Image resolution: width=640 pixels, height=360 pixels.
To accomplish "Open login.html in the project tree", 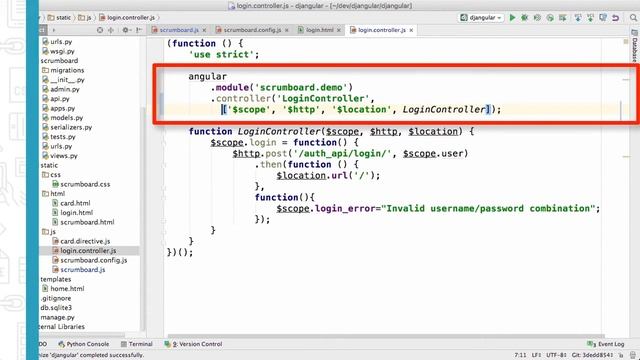I will point(73,213).
